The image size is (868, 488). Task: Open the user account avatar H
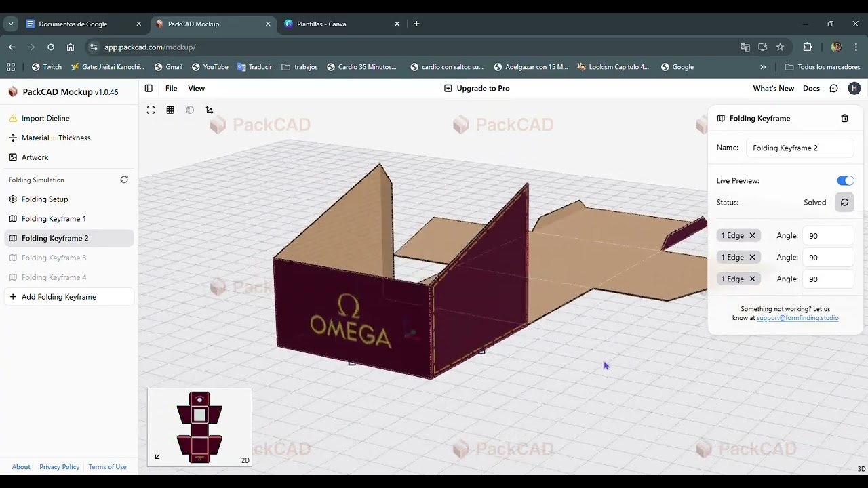point(854,88)
